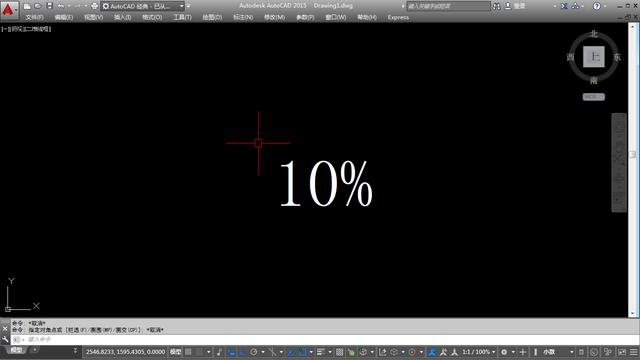Toggle polar tracking circle icon

click(x=253, y=352)
